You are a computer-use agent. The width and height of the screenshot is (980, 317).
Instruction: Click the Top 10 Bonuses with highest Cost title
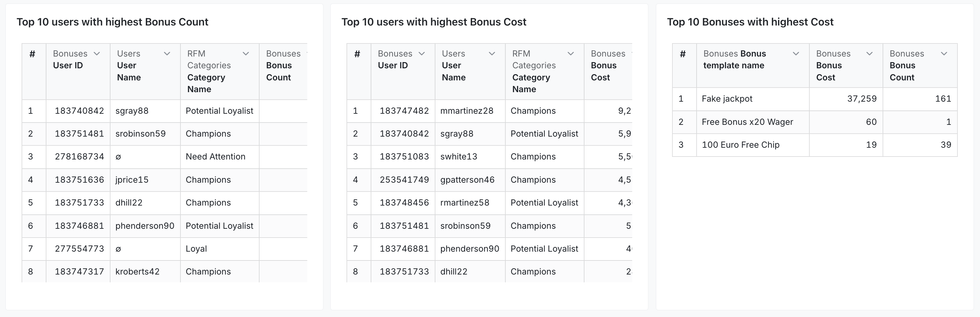(750, 22)
